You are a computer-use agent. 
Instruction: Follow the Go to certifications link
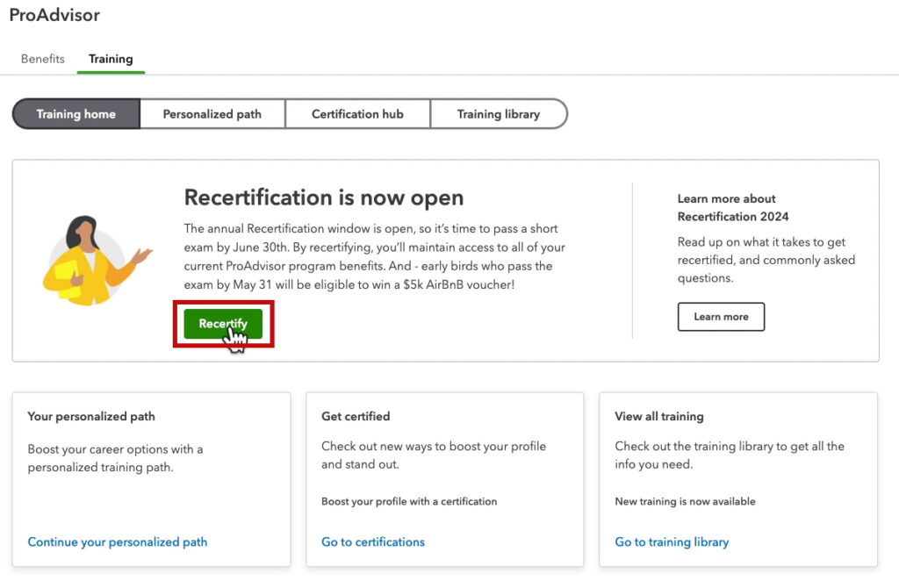372,542
